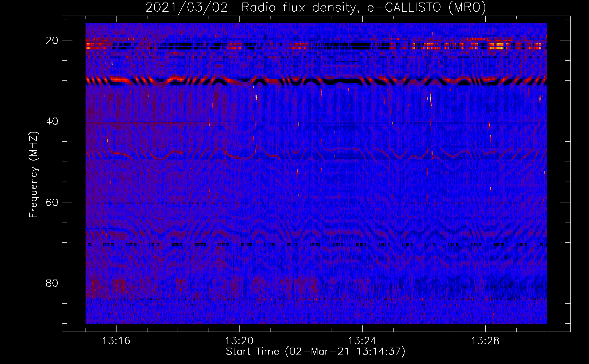
Task: Click the '20' frequency tick label
Action: pyautogui.click(x=52, y=40)
